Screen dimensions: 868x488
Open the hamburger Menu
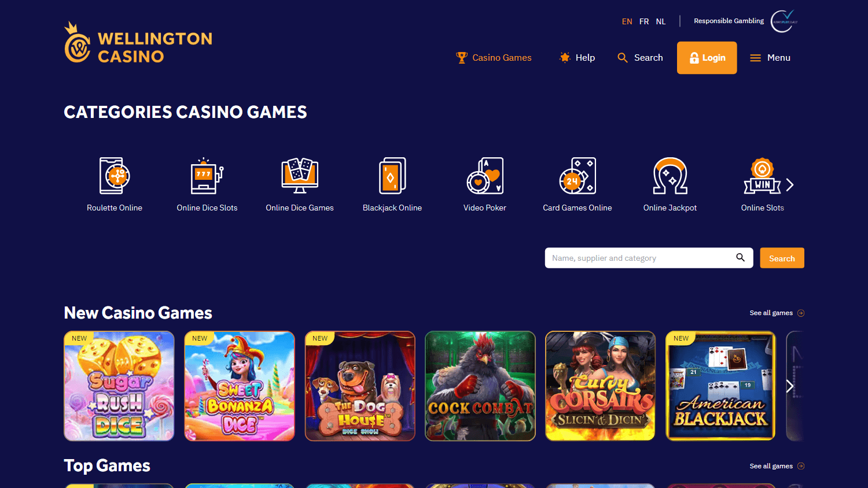pyautogui.click(x=770, y=58)
